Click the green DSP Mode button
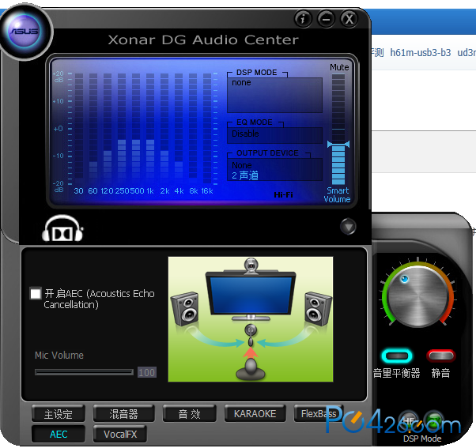The image size is (476, 448). coord(433,422)
